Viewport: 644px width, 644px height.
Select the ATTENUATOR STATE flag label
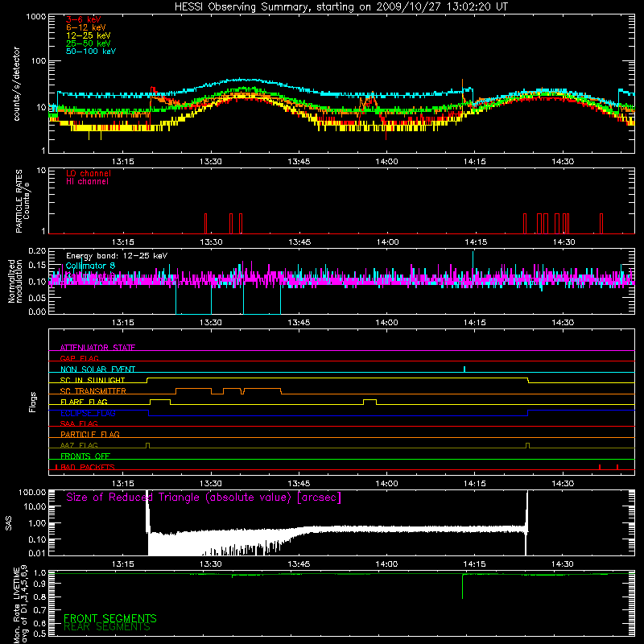coord(97,348)
